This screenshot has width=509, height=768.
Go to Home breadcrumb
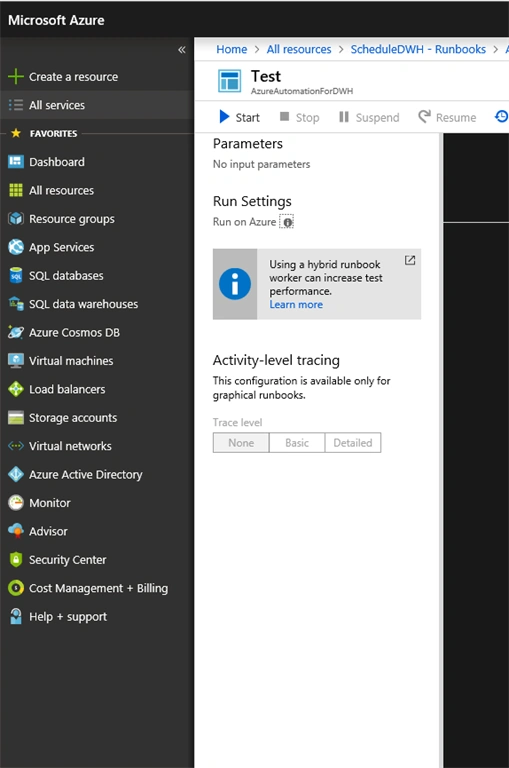click(232, 49)
